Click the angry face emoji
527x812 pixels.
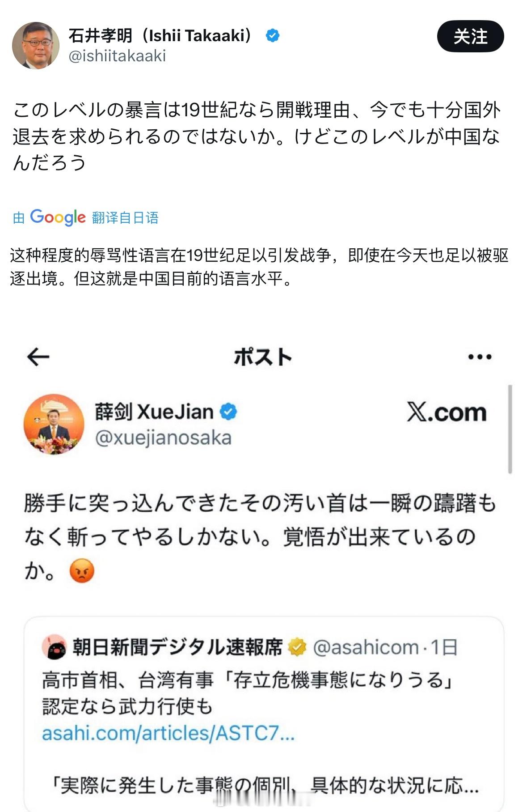82,570
